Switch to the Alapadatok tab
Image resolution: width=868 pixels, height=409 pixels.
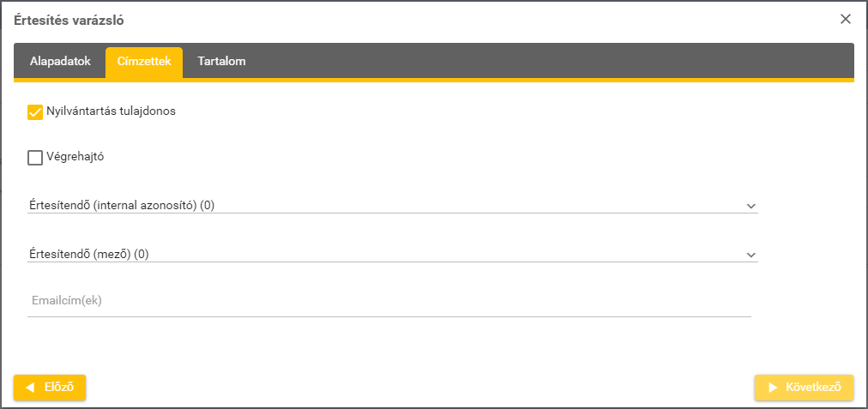(60, 62)
